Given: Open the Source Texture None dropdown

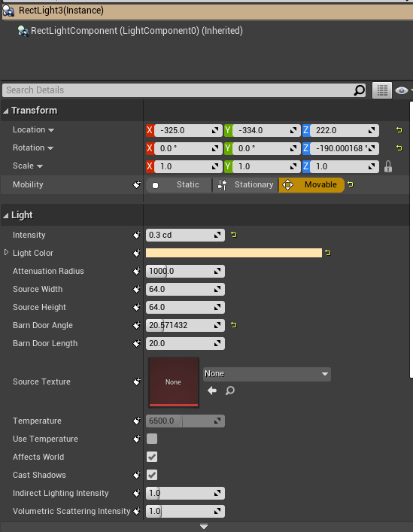Looking at the screenshot, I should coord(267,374).
